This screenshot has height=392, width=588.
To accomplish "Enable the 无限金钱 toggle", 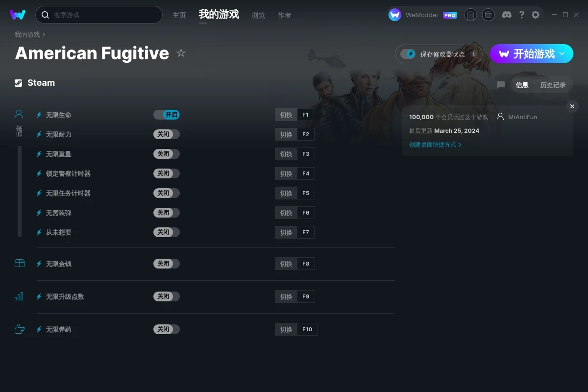I will click(x=167, y=264).
